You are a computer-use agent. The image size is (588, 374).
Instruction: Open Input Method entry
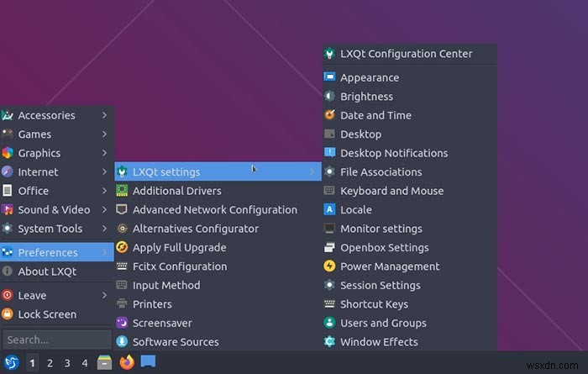pos(218,285)
